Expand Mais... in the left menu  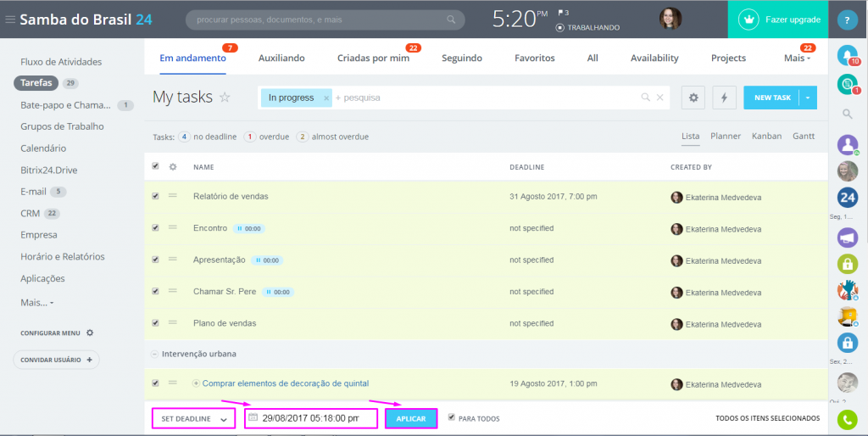point(36,303)
